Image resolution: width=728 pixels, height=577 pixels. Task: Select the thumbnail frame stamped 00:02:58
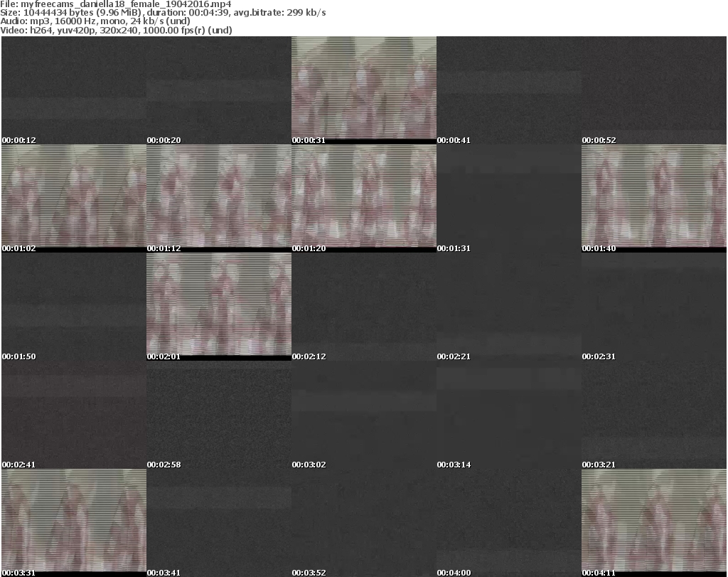pyautogui.click(x=219, y=415)
